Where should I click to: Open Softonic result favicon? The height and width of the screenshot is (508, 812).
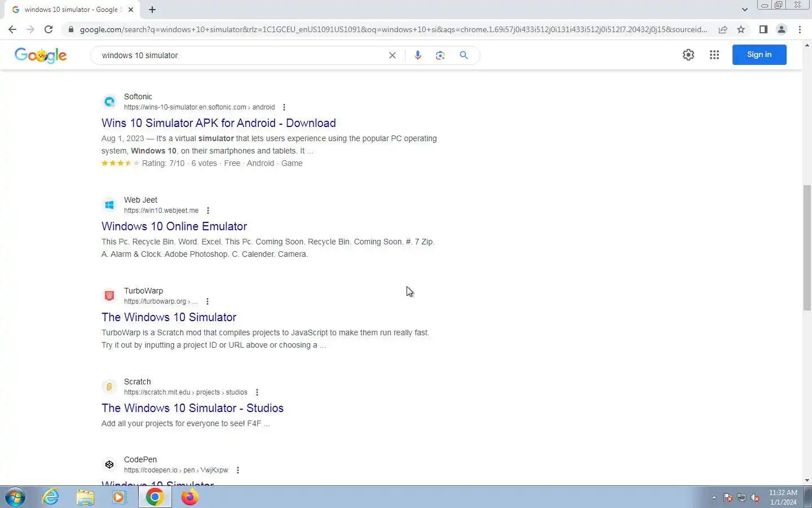pyautogui.click(x=109, y=102)
